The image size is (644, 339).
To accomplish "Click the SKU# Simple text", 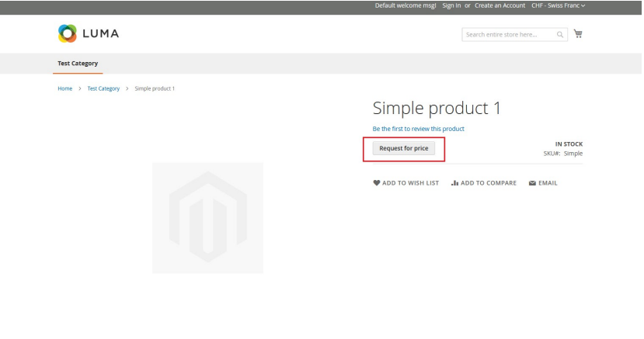I will coord(563,154).
